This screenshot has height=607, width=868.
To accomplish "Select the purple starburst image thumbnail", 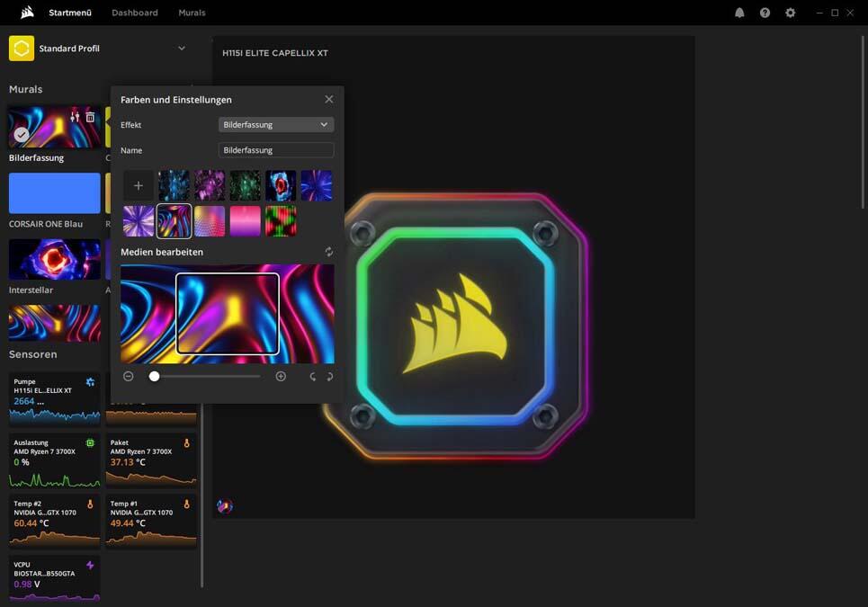I will coord(139,221).
